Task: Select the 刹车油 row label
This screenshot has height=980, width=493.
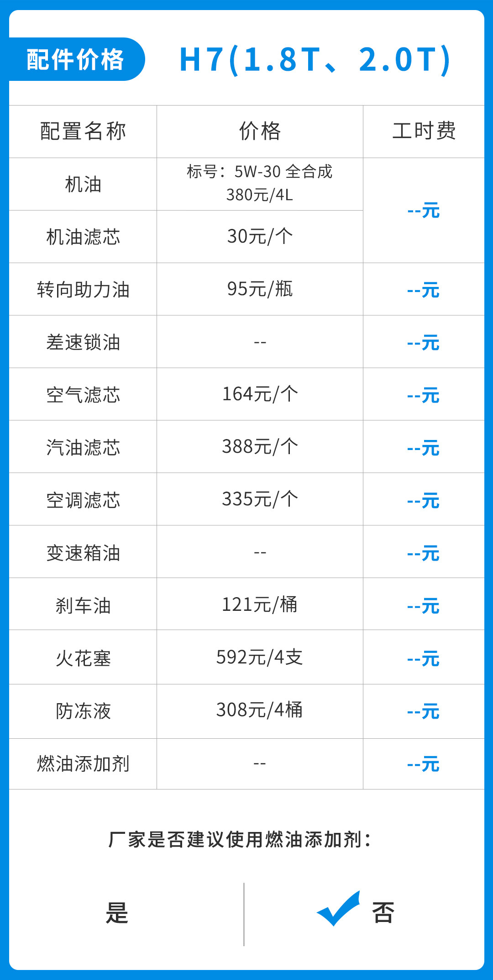Action: coord(83,605)
